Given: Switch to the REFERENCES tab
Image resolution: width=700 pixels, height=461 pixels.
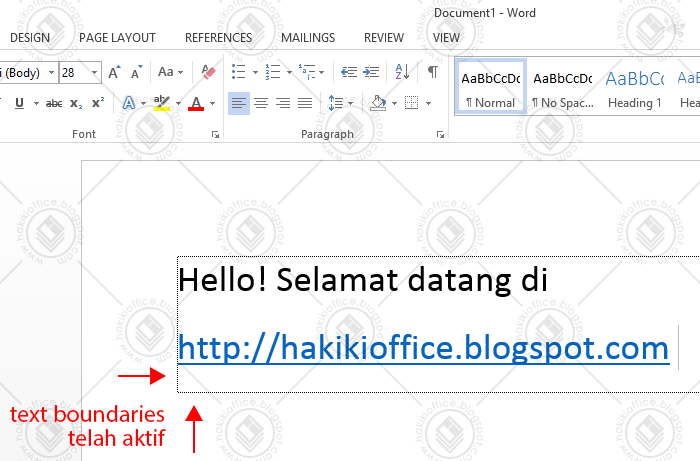Looking at the screenshot, I should pyautogui.click(x=219, y=38).
